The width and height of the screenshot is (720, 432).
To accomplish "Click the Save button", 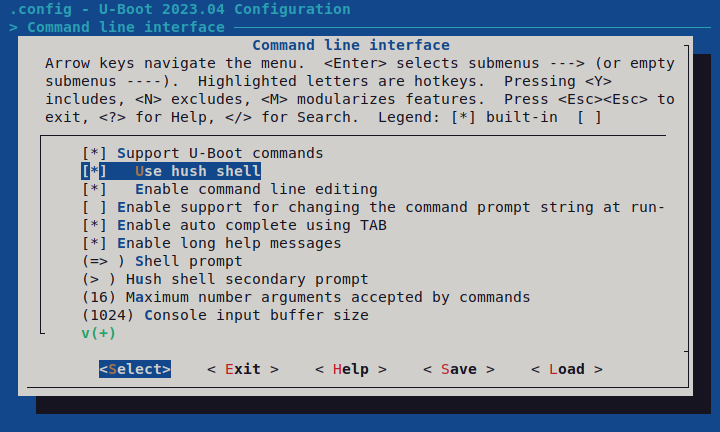I will pos(459,369).
